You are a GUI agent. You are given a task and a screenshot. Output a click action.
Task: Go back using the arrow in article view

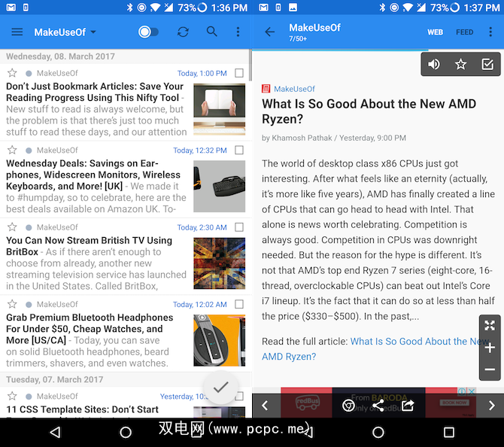point(270,32)
